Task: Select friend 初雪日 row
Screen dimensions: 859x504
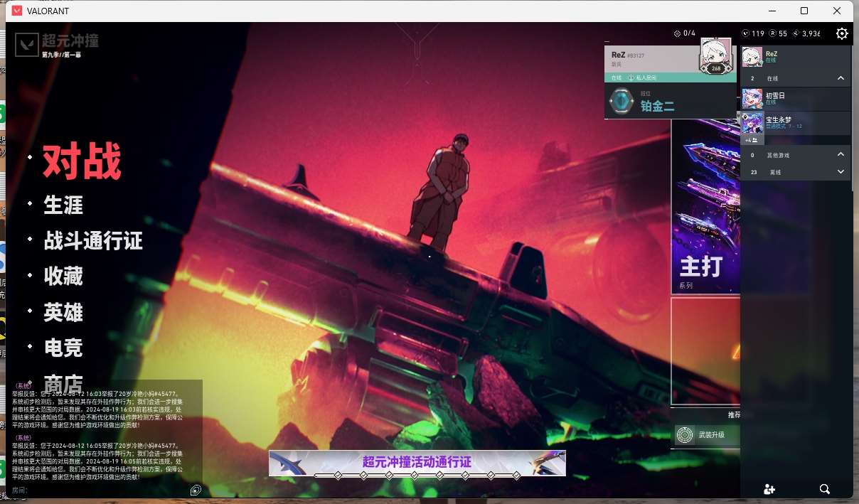Action: [x=796, y=98]
